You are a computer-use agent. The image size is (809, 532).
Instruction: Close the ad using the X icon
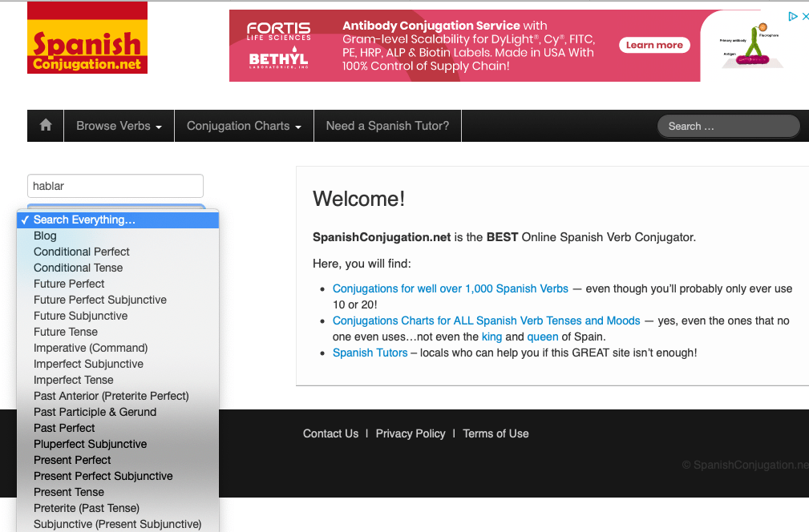point(804,16)
